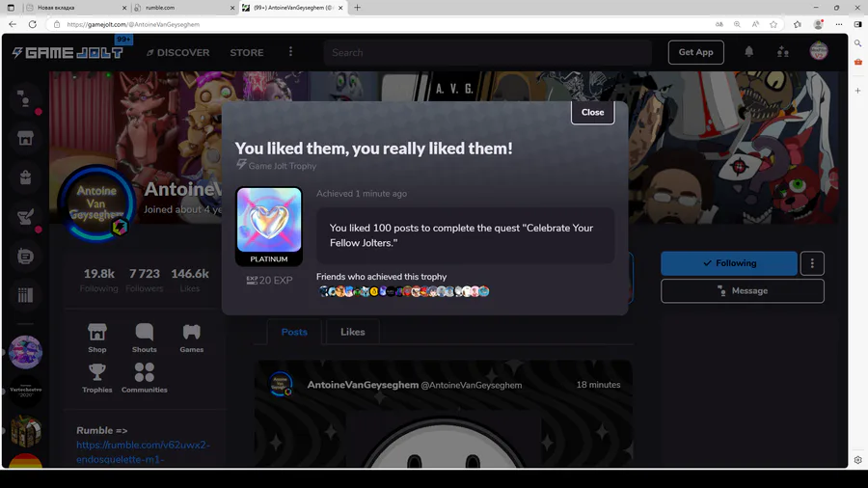The height and width of the screenshot is (488, 868).
Task: Open browser settings and more menu
Action: [839, 24]
